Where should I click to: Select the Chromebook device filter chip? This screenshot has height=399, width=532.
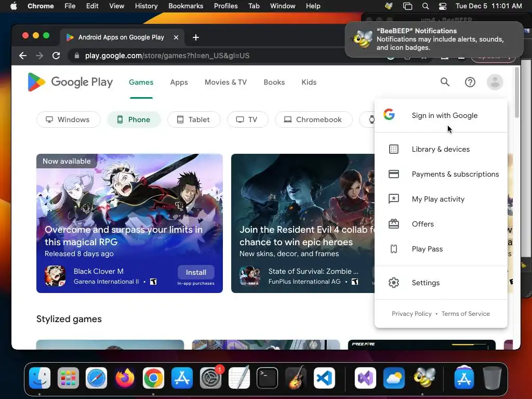(313, 119)
